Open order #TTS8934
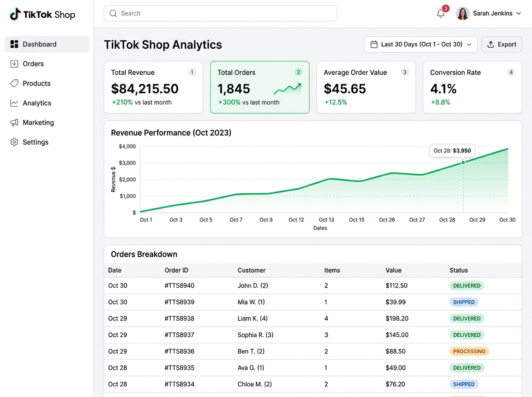This screenshot has height=397, width=532. pyautogui.click(x=180, y=384)
